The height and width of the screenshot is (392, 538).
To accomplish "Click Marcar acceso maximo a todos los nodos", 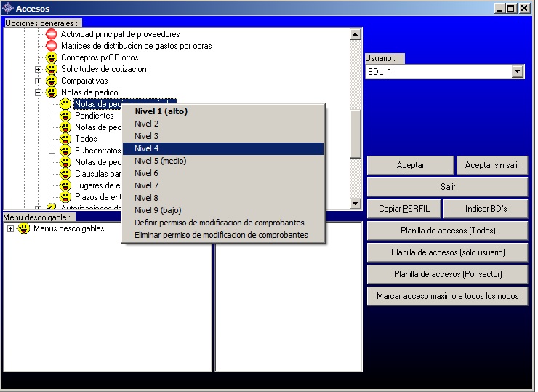I will coord(447,296).
